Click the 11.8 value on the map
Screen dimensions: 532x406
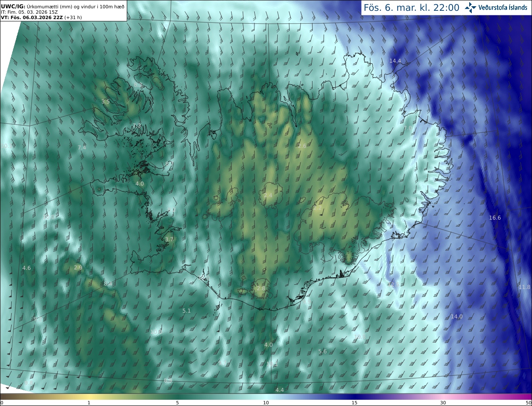[x=524, y=287]
